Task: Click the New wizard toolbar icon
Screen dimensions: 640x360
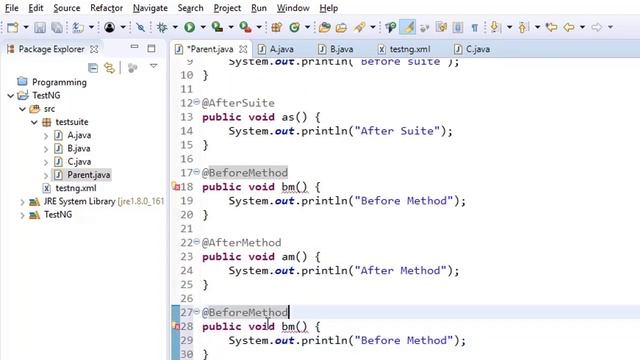Action: tap(13, 27)
